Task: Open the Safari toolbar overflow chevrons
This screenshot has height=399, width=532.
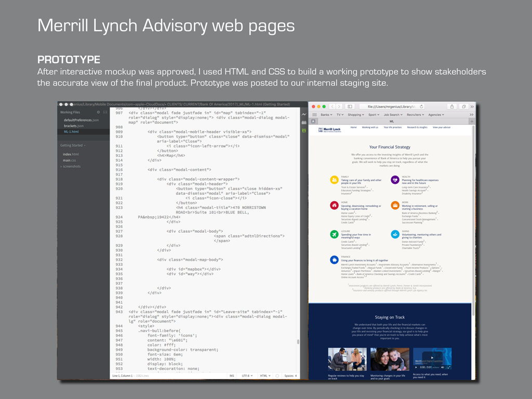Action: pos(472,107)
